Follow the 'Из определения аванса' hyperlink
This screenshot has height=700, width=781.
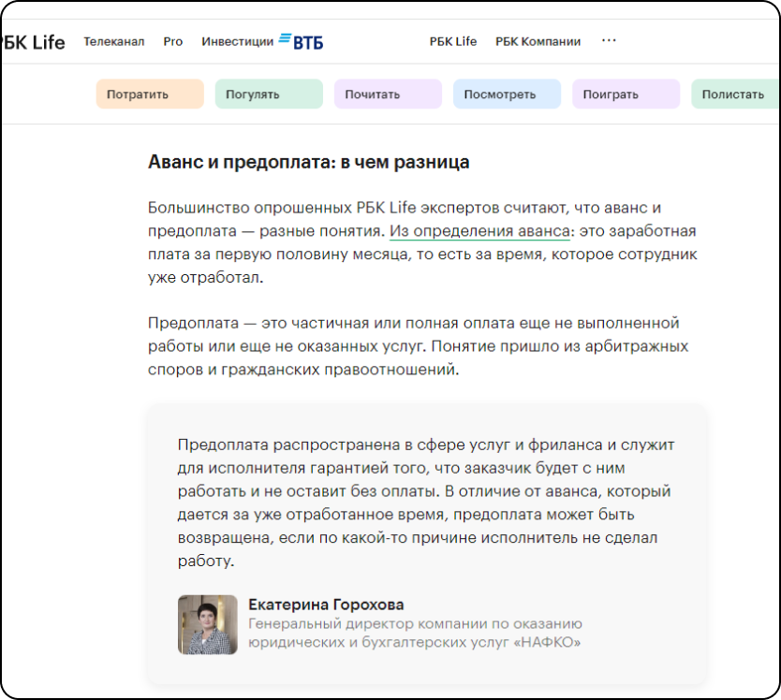point(479,231)
